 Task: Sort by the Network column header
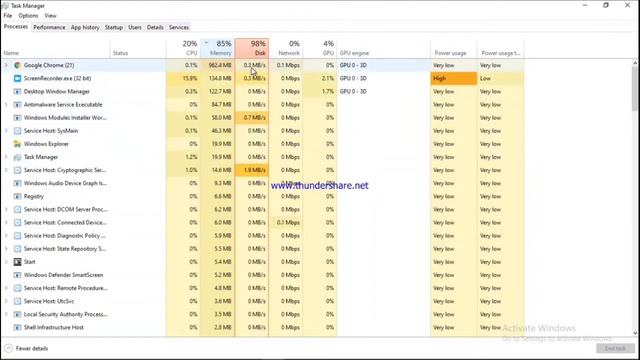tap(286, 48)
